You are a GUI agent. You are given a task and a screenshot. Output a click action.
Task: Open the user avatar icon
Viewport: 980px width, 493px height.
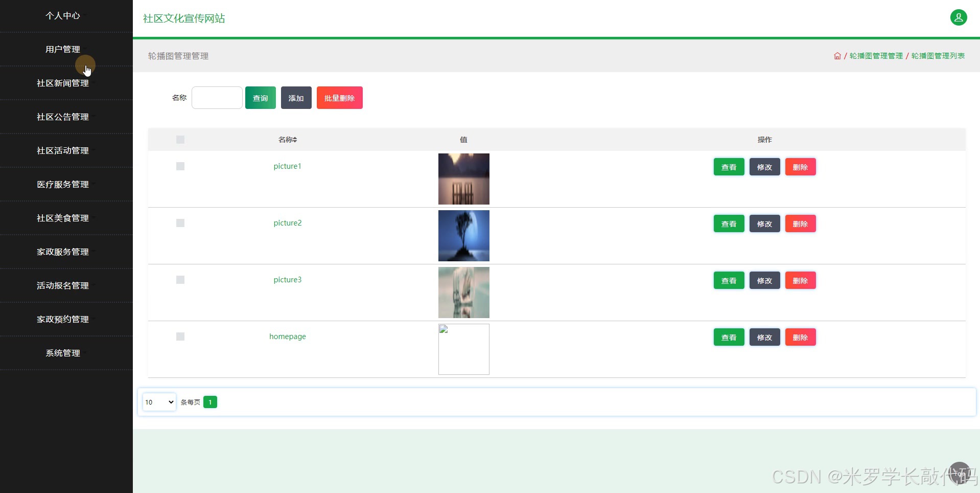tap(959, 17)
